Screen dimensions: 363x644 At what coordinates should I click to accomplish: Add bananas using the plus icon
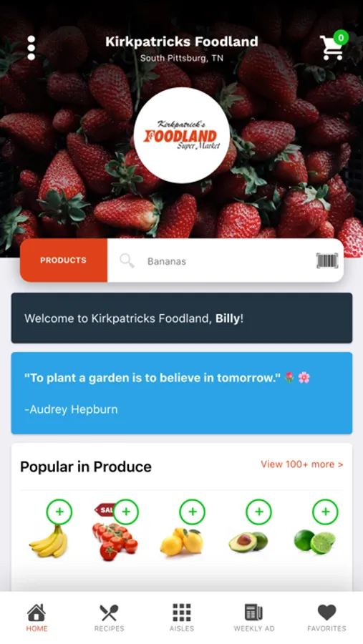[x=59, y=512]
